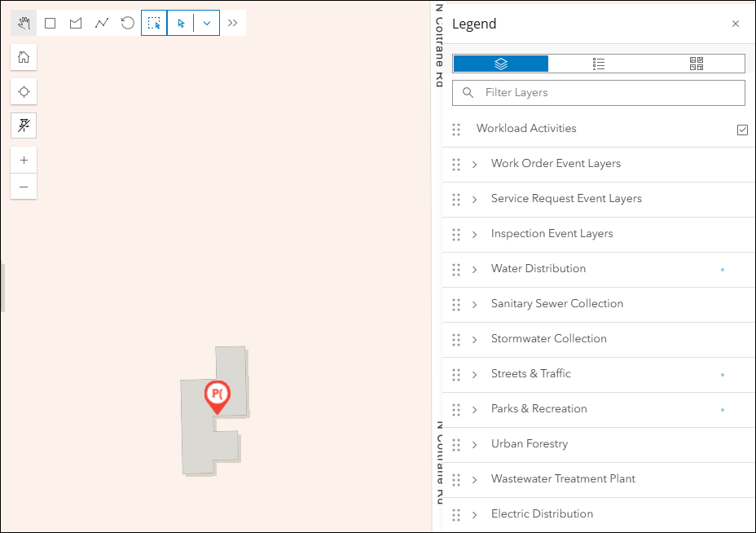This screenshot has height=533, width=756.
Task: Click the expand toolbar double-chevron button
Action: tap(233, 22)
